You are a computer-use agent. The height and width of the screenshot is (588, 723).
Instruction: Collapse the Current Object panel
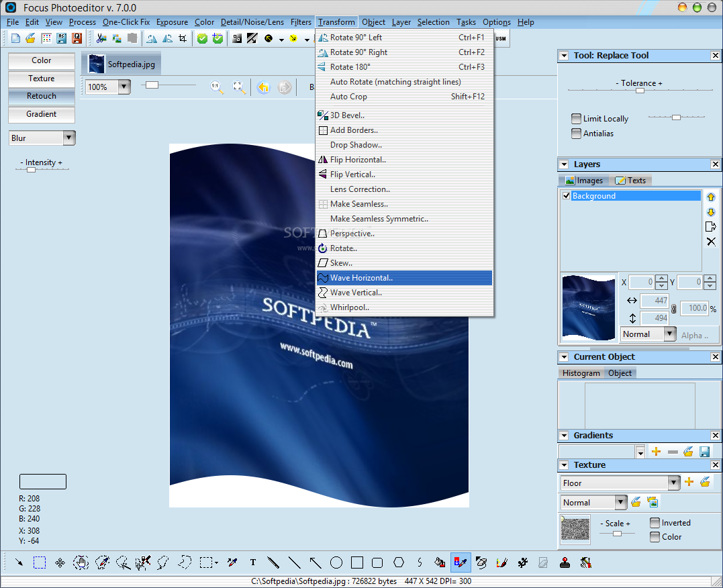[x=563, y=357]
